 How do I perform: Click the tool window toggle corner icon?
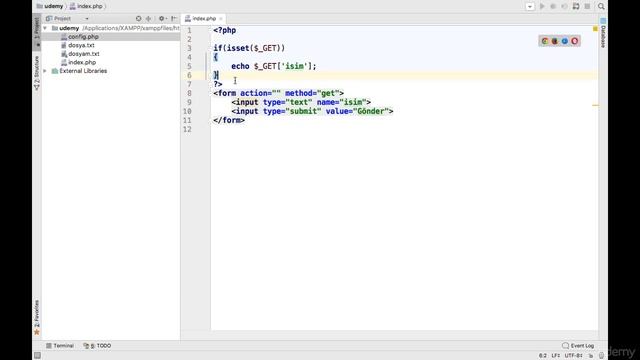click(37, 356)
